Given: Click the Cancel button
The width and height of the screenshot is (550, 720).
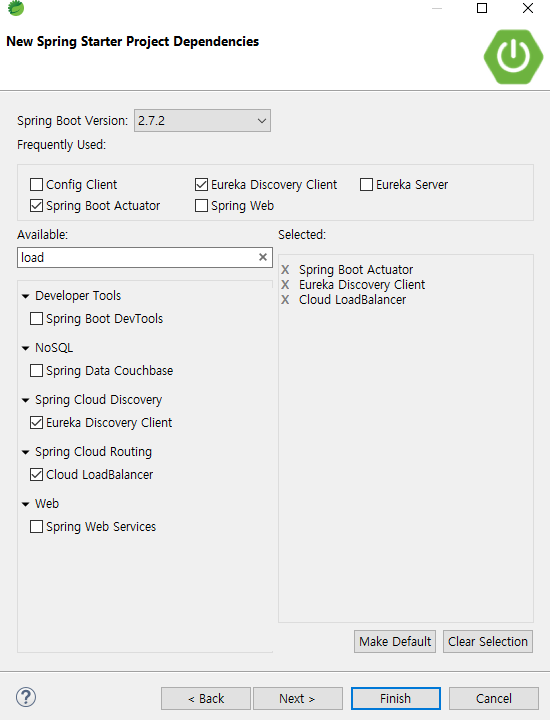Looking at the screenshot, I should pos(494,698).
